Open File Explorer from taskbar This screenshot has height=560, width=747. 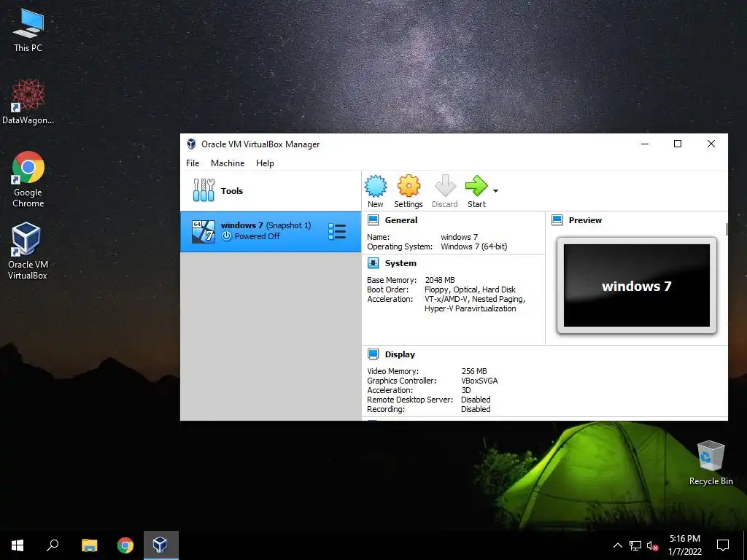point(89,545)
